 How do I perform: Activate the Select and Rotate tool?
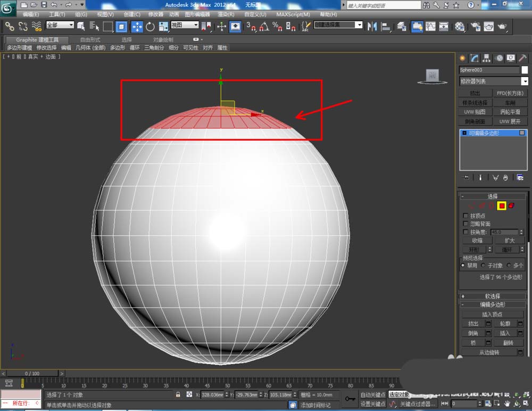tap(150, 26)
